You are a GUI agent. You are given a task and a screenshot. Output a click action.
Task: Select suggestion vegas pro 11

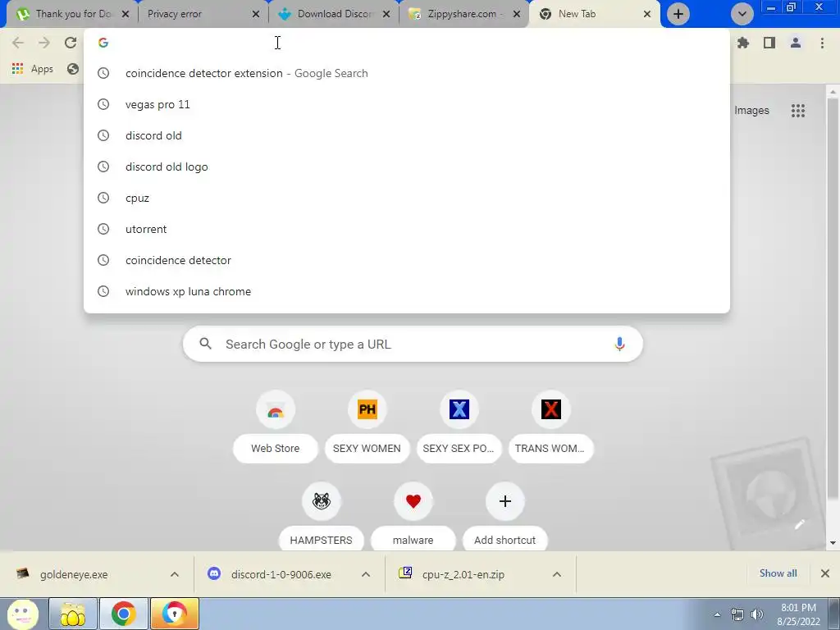click(407, 104)
